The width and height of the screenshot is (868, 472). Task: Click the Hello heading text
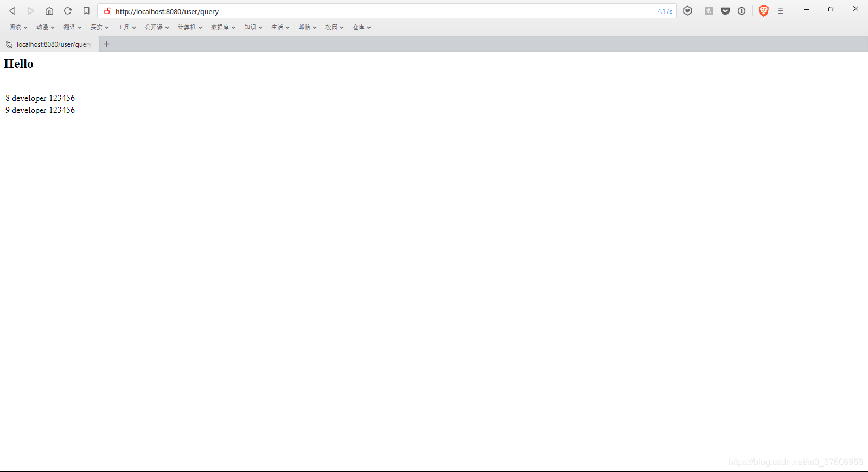[19, 64]
